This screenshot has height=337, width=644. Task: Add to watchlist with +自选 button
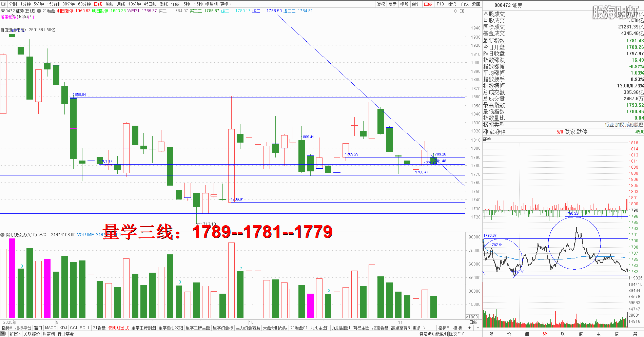464,4
